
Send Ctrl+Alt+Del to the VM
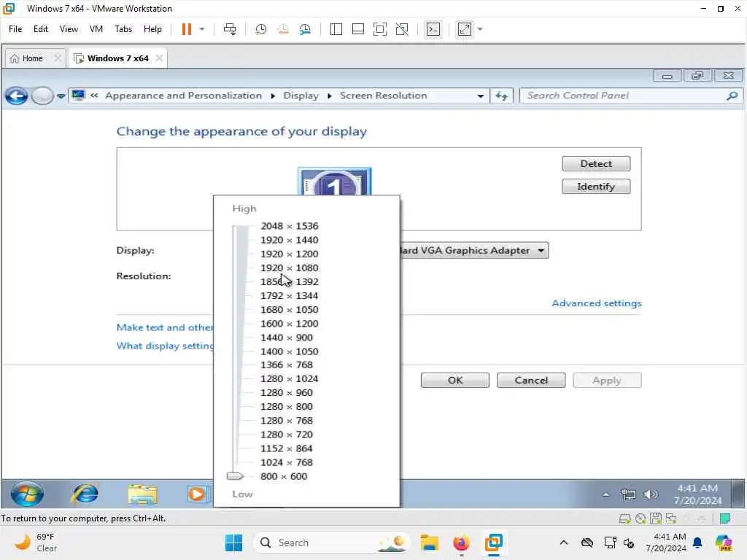coord(230,29)
